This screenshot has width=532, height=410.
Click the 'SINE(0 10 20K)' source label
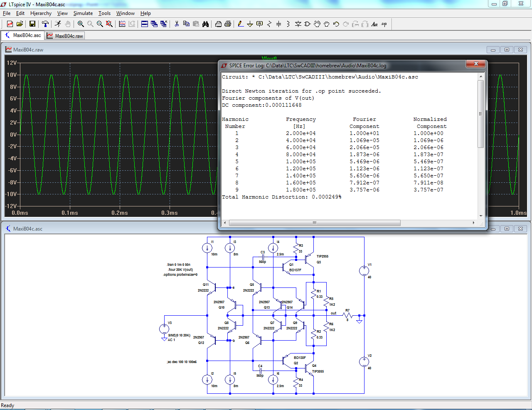179,335
